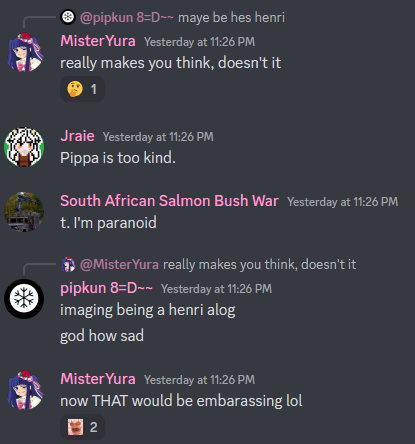The height and width of the screenshot is (444, 415).
Task: Jump to replied message "maye be hes henri"
Action: tap(231, 17)
